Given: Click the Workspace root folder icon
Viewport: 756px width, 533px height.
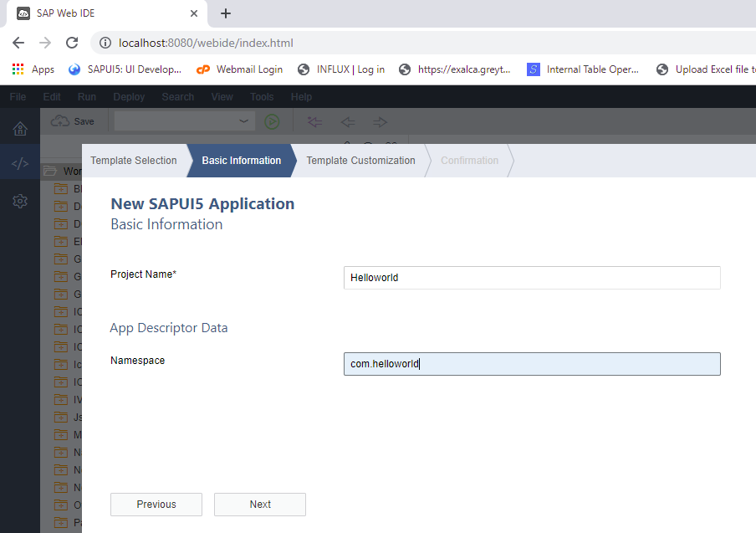Looking at the screenshot, I should click(x=50, y=171).
